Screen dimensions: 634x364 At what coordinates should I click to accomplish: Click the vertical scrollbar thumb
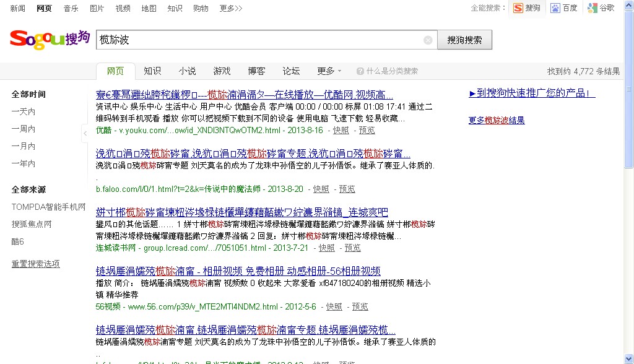(x=629, y=89)
